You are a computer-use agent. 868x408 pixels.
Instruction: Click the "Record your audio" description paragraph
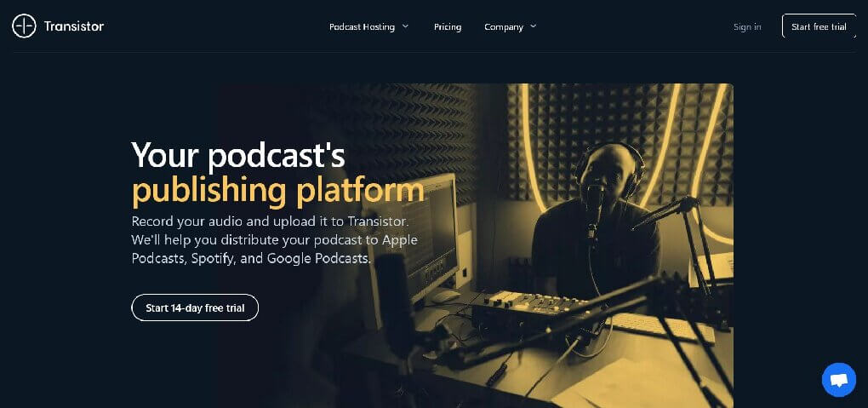[275, 240]
